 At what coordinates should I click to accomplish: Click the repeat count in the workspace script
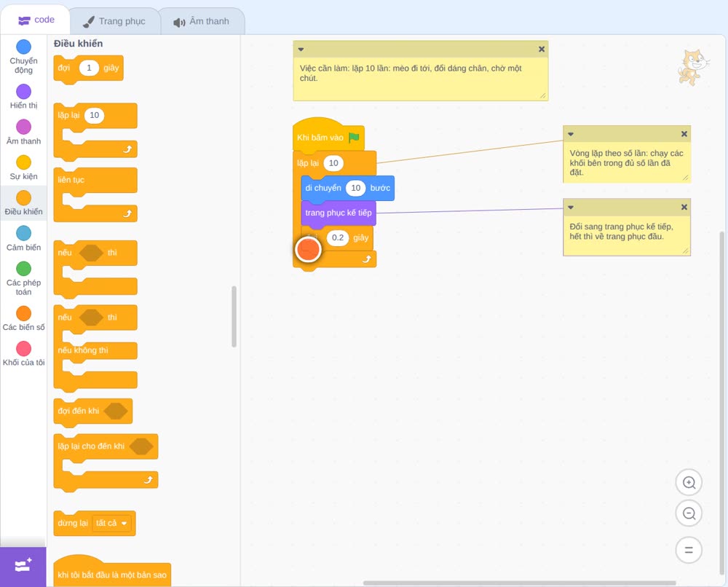point(333,163)
